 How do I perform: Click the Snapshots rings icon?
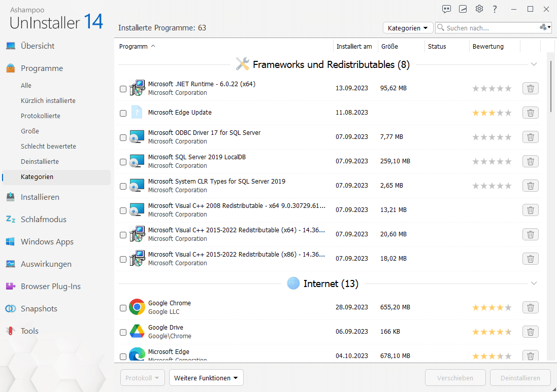[11, 309]
